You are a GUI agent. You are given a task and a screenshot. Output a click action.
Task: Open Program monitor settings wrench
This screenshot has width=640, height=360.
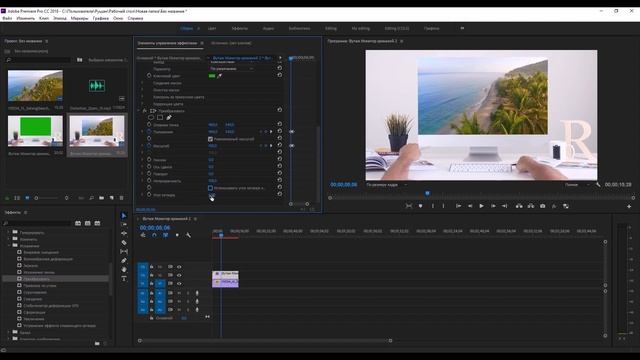pos(598,185)
